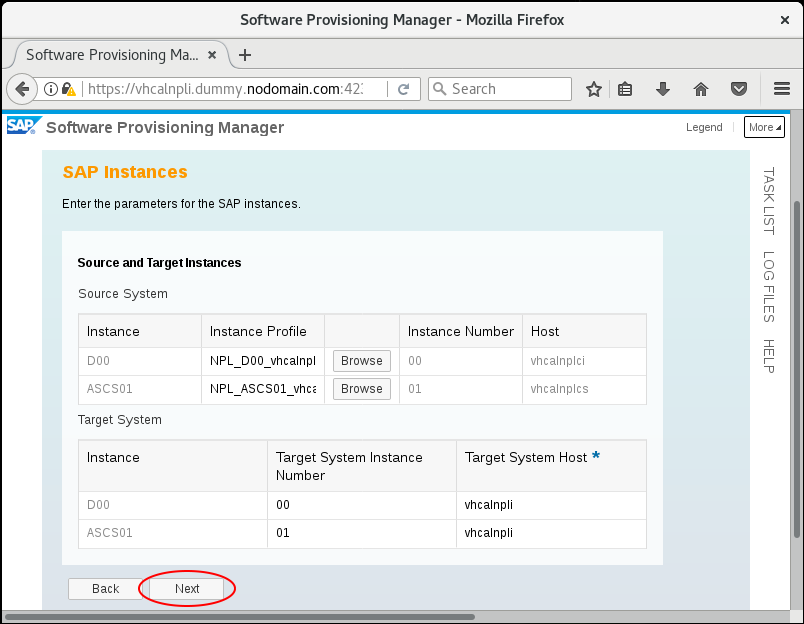Screen dimensions: 804x624
Task: Close the Software Provisioning Manager tab
Action: coord(212,55)
